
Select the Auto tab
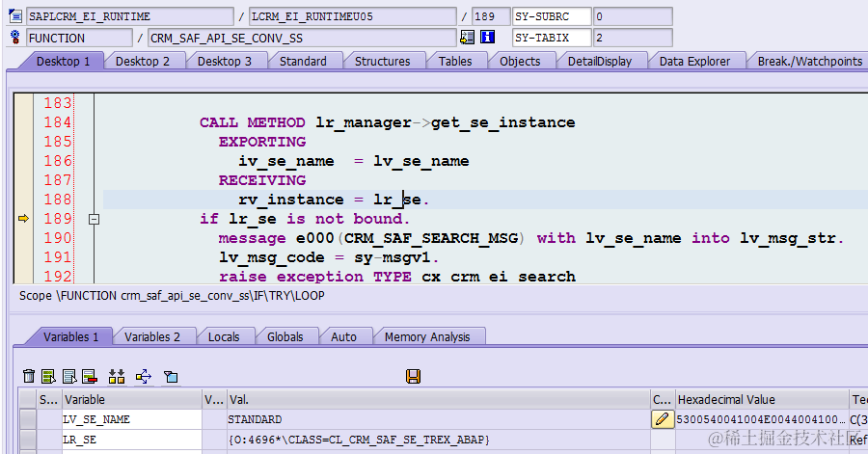click(343, 336)
